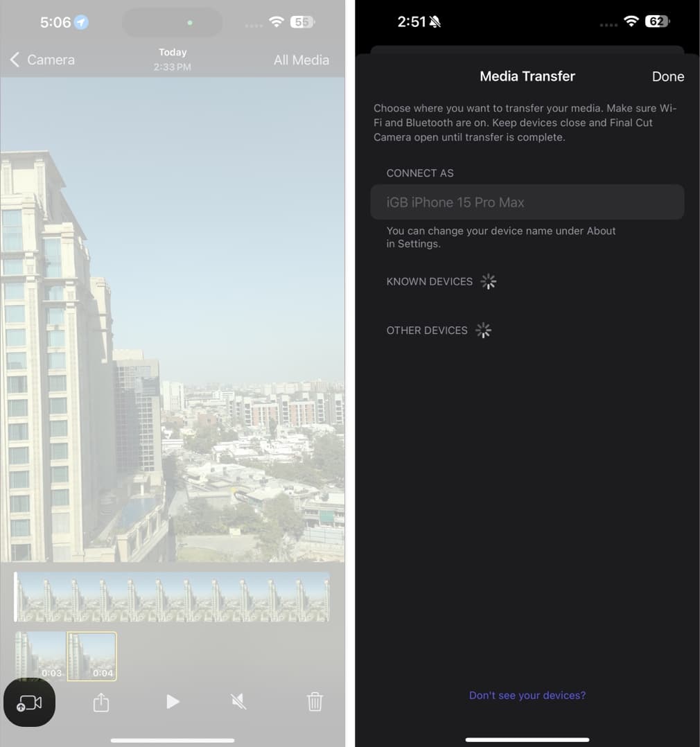
Task: Click the video filmstrip scrubber
Action: coord(172,597)
